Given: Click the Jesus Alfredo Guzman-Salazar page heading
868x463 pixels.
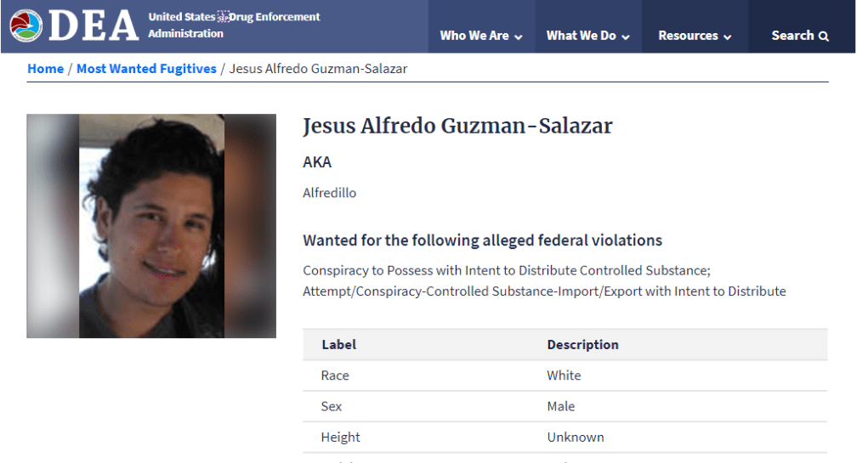Looking at the screenshot, I should coord(457,127).
